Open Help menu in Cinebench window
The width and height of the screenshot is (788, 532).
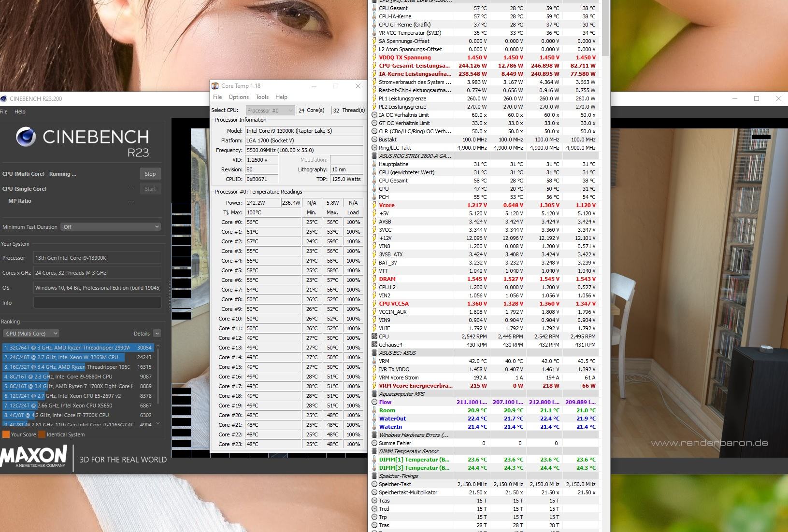point(20,112)
